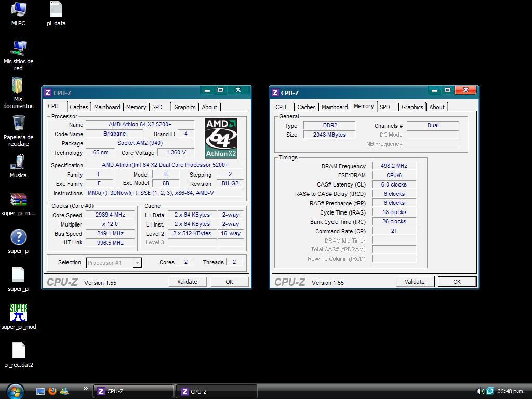Click Show Desktop quick launch icon
The width and height of the screenshot is (532, 399).
pyautogui.click(x=41, y=392)
